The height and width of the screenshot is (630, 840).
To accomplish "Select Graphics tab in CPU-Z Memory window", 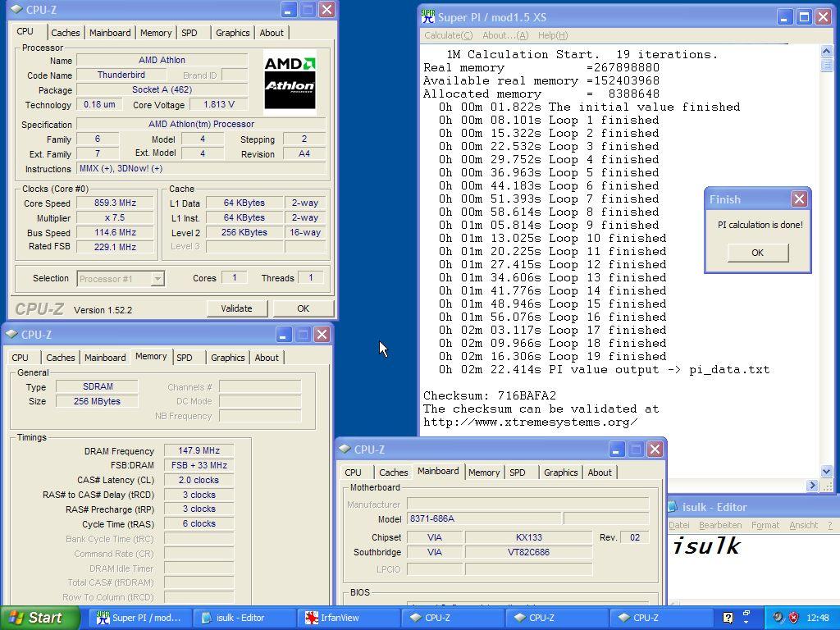I will 228,358.
